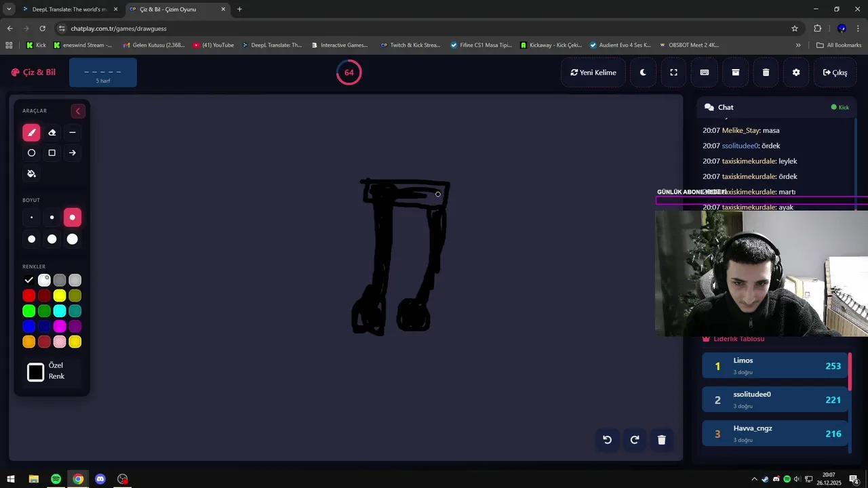Open the YouTube bookmark

214,45
